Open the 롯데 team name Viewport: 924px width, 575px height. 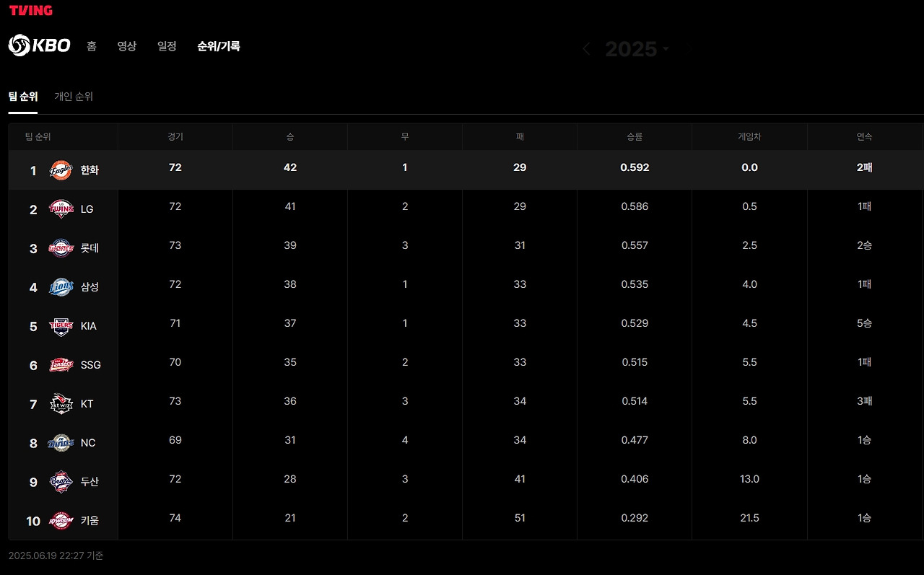point(90,248)
